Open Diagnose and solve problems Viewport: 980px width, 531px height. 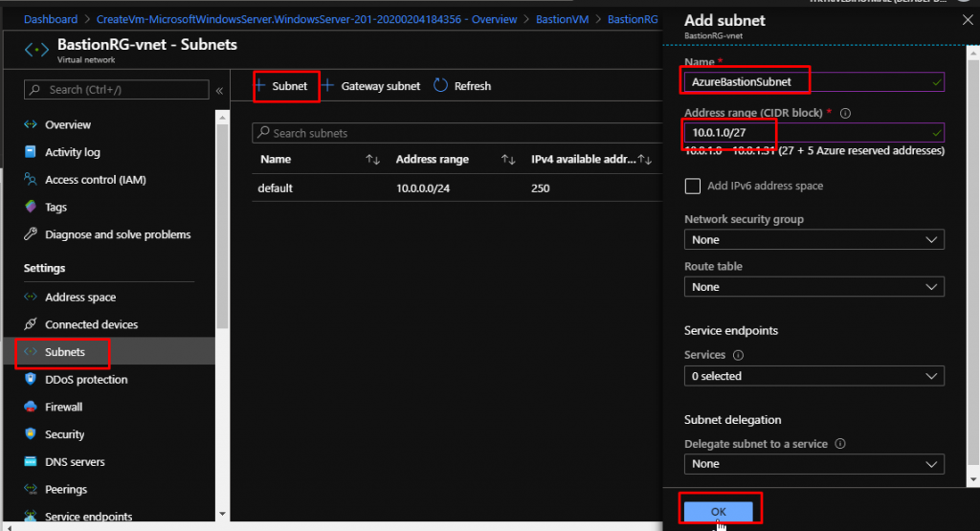click(118, 234)
